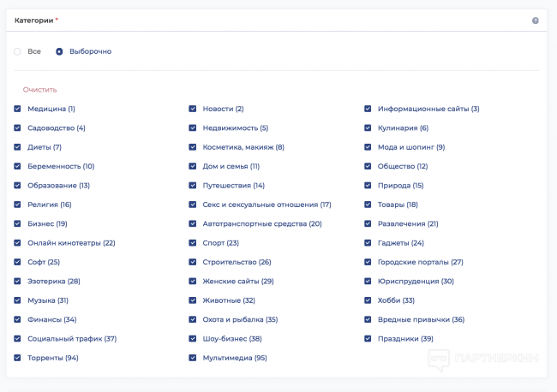The width and height of the screenshot is (557, 392).
Task: Click the help question mark icon
Action: click(x=535, y=21)
